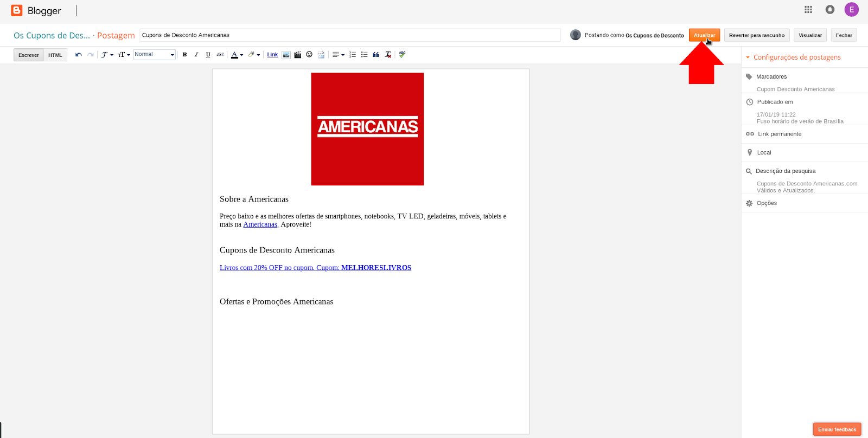Image resolution: width=868 pixels, height=438 pixels.
Task: Expand the Local section
Action: [764, 152]
